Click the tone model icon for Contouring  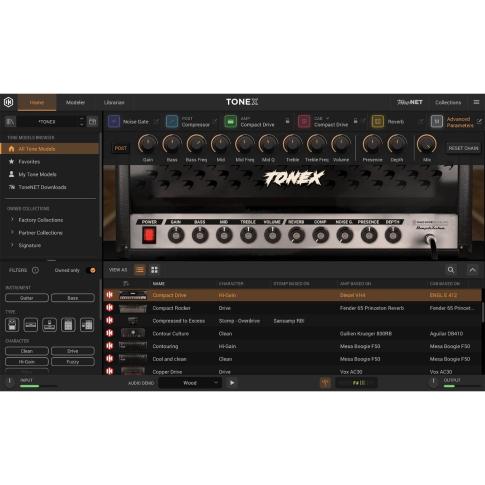(x=110, y=346)
